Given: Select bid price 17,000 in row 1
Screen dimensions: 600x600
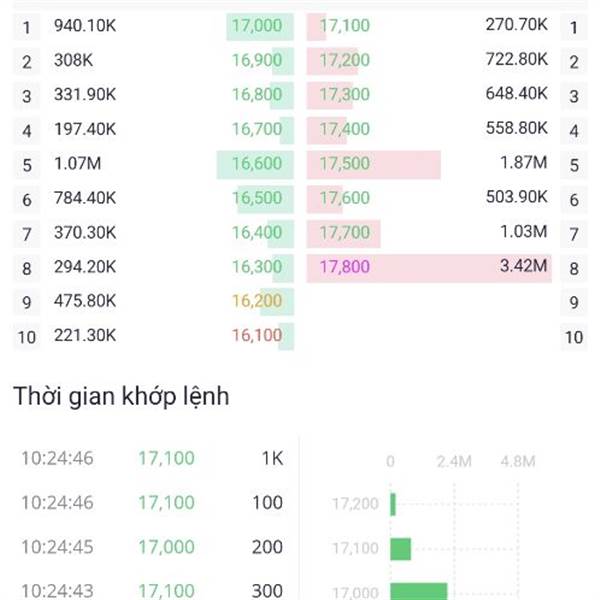Looking at the screenshot, I should (257, 26).
